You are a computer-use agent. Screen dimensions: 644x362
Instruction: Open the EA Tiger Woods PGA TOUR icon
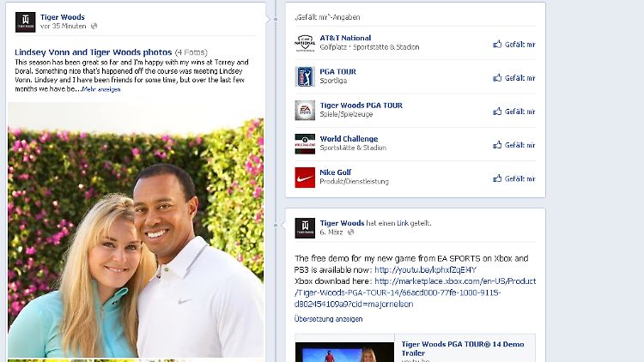(x=305, y=111)
